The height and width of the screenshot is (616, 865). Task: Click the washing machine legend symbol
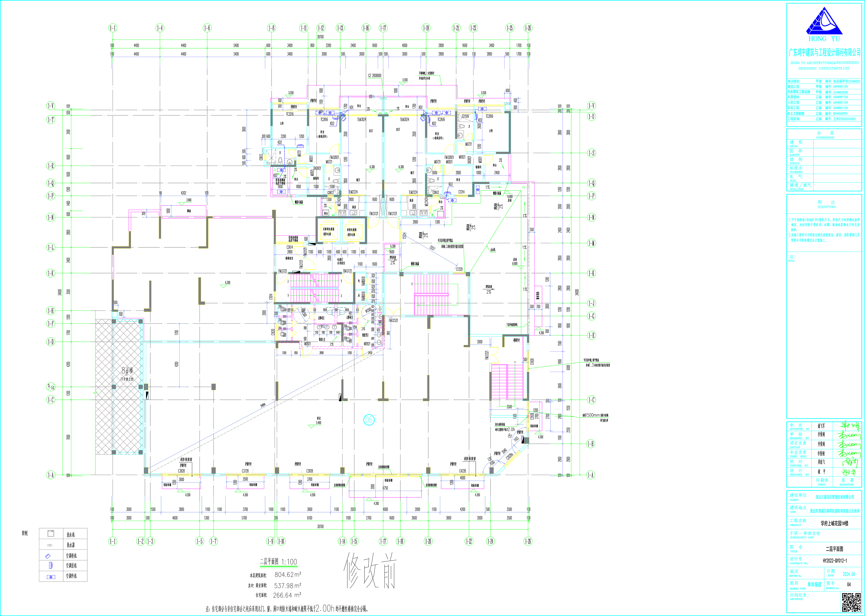pos(50,533)
